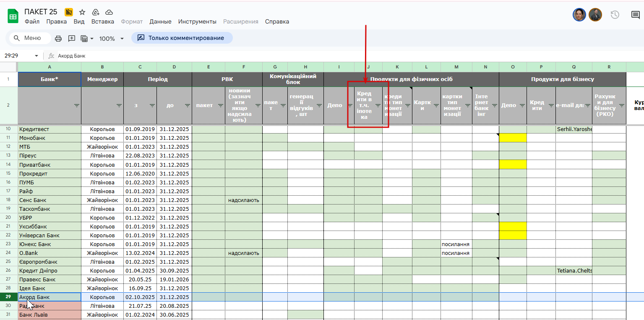Select the yellow cell in the Монобанк row
Screen dimensions: 644x320
(513, 138)
